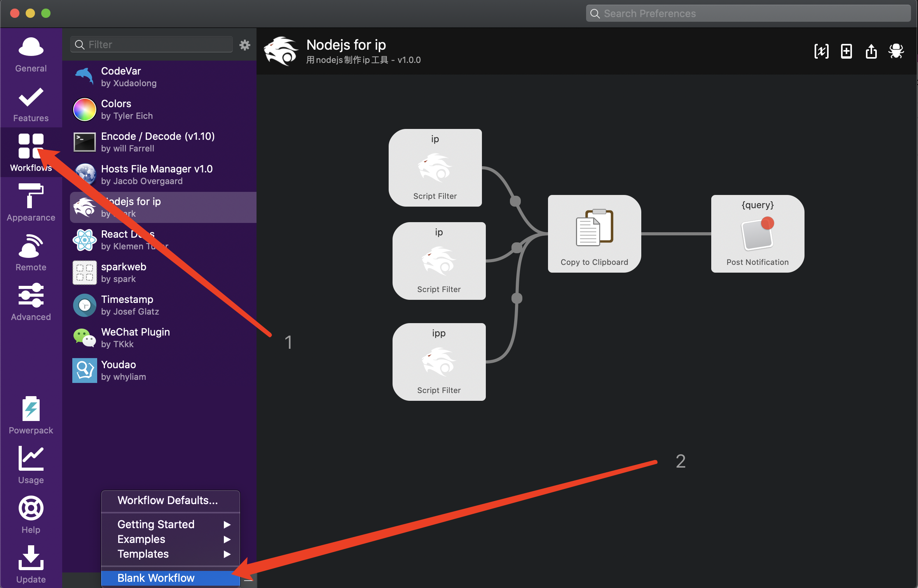Select the CodeVar workflow by Xudaolong
Image resolution: width=918 pixels, height=588 pixels.
163,77
